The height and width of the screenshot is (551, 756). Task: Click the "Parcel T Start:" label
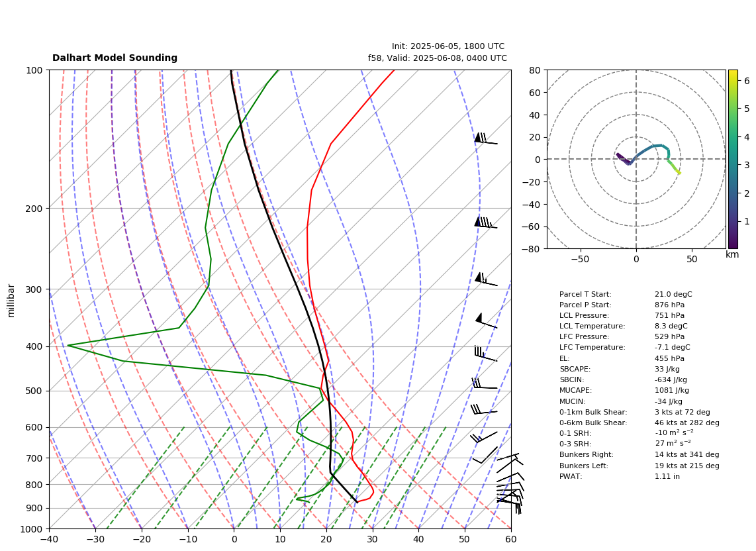click(585, 294)
